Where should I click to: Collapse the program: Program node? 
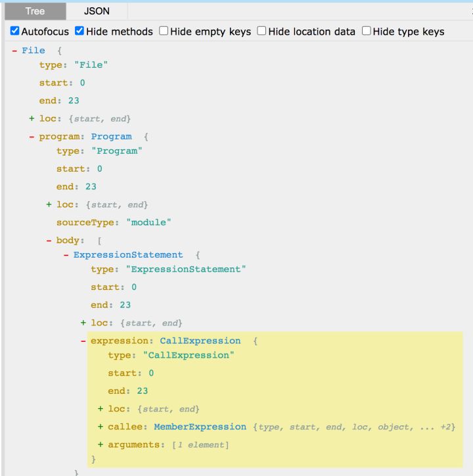[x=32, y=137]
